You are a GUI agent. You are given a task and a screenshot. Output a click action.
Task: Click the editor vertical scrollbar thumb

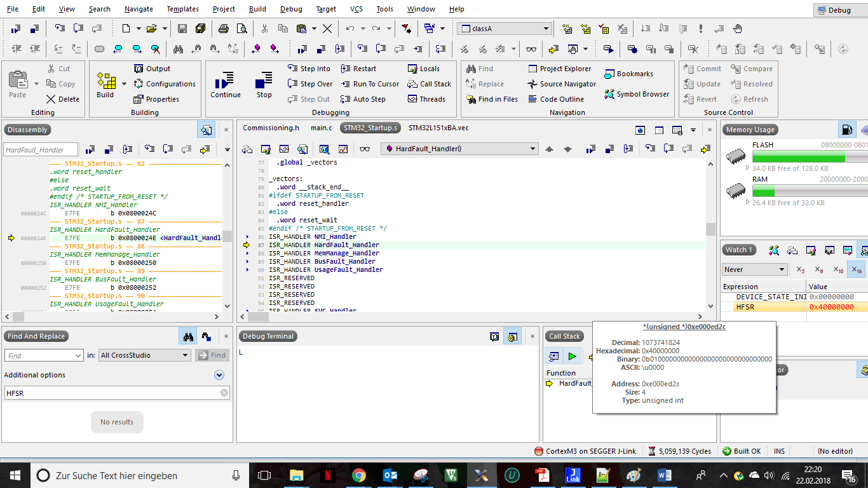point(710,229)
